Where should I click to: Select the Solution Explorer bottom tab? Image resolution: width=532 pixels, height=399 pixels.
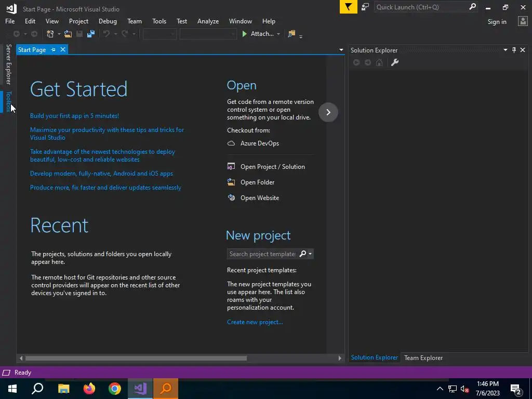tap(374, 357)
